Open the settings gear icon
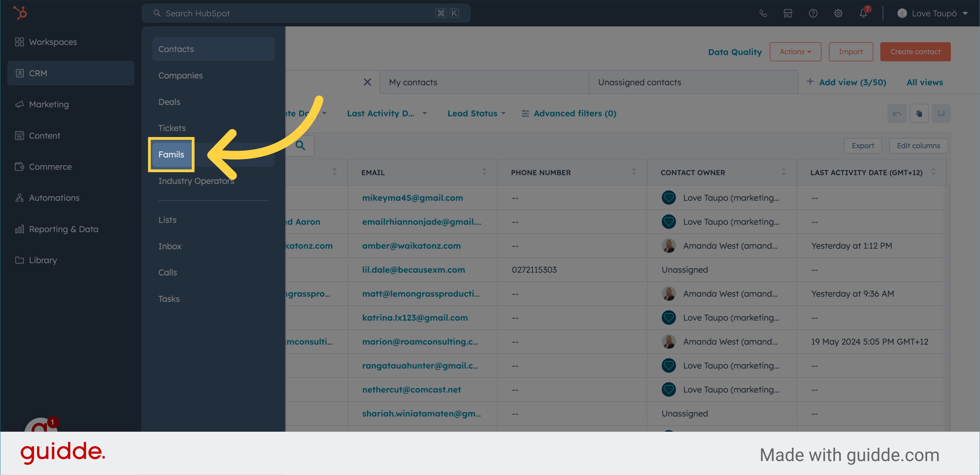980x475 pixels. [838, 13]
